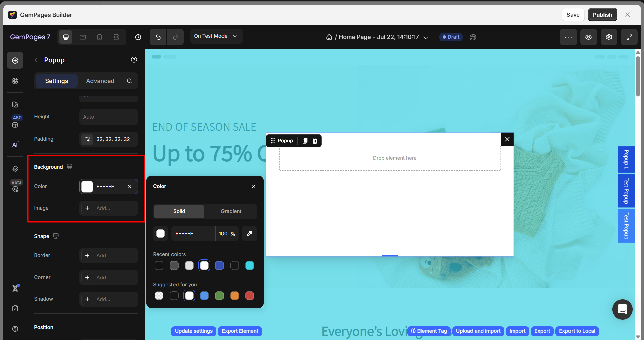Viewport: 644px width, 340px height.
Task: Click the Padding value field
Action: click(108, 139)
